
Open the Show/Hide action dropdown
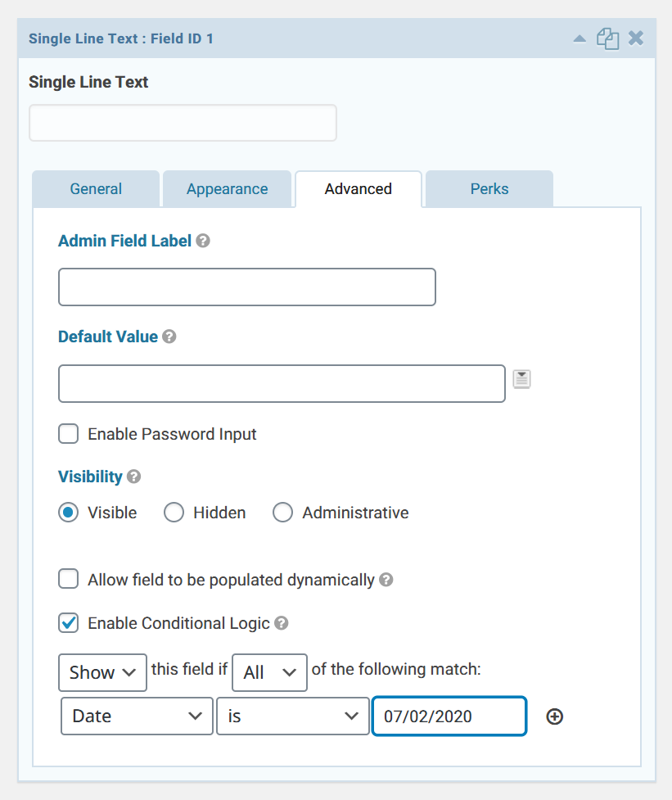[102, 672]
